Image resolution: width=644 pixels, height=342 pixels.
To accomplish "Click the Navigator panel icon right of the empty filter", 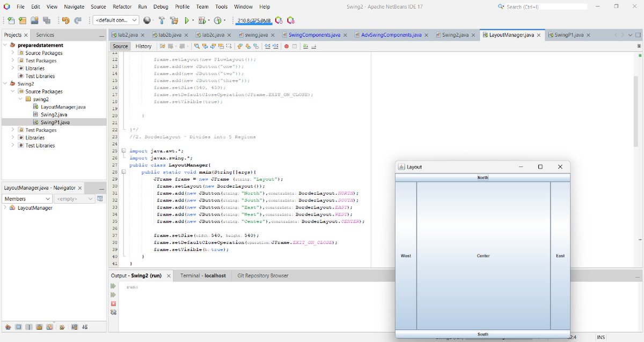I will click(100, 199).
